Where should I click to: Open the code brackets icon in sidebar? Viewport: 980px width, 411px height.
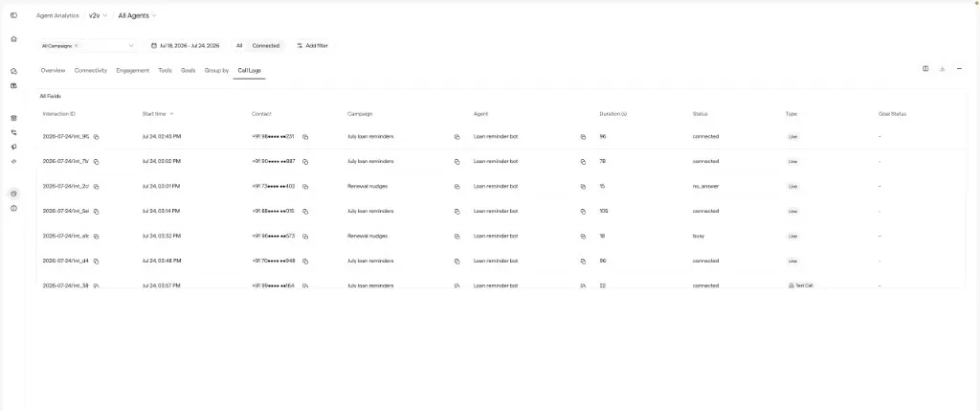(x=13, y=161)
